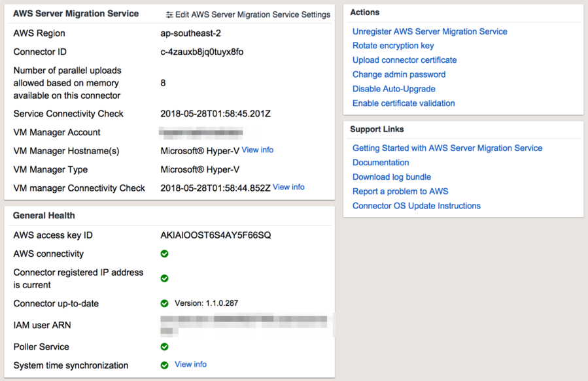The width and height of the screenshot is (588, 381).
Task: Click the timestamp 2018-05-28T01:58:44.852Z
Action: pos(215,188)
